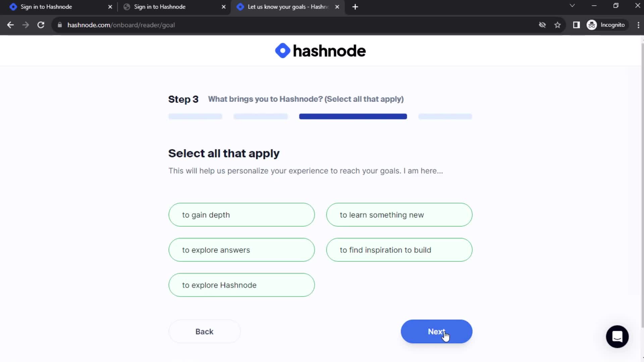The width and height of the screenshot is (644, 362).
Task: Click the bookmark star icon
Action: (558, 25)
